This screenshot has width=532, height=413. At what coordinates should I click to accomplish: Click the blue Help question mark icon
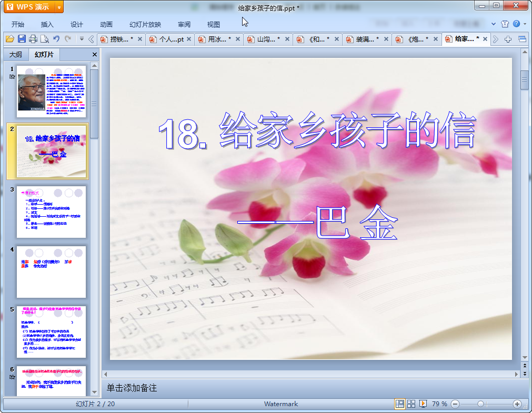[516, 24]
